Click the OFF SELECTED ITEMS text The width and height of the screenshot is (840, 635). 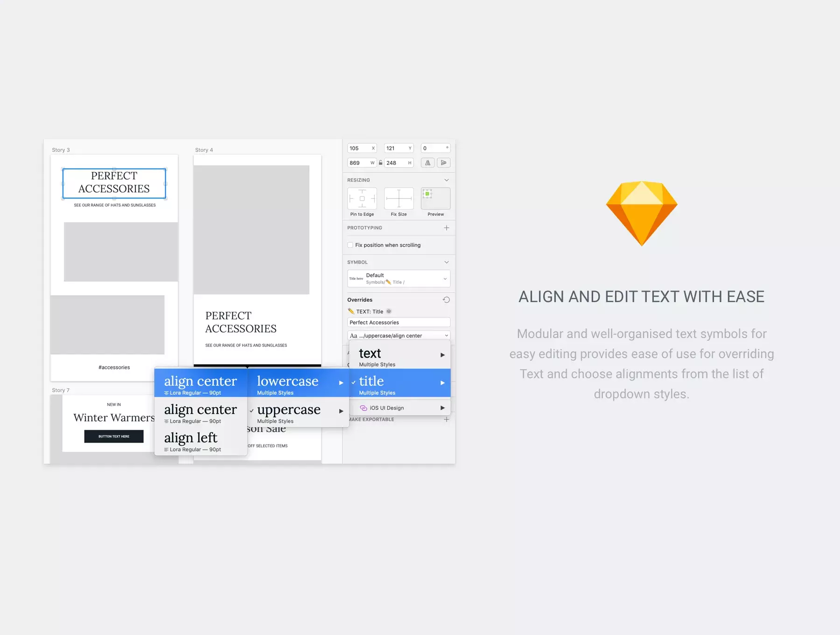[268, 446]
